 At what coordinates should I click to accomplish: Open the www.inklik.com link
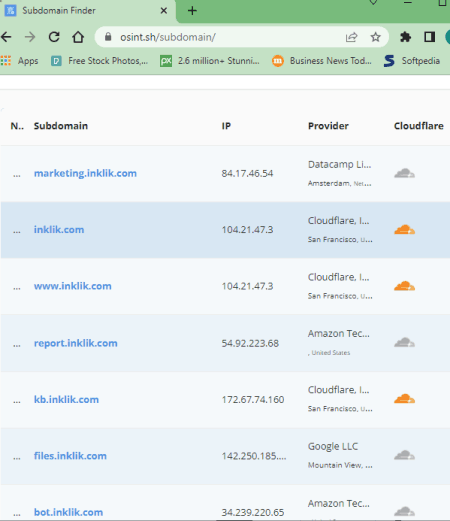(x=73, y=286)
